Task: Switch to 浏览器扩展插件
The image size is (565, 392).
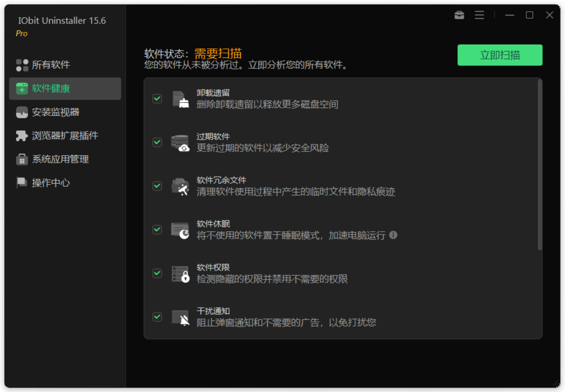Action: click(65, 136)
